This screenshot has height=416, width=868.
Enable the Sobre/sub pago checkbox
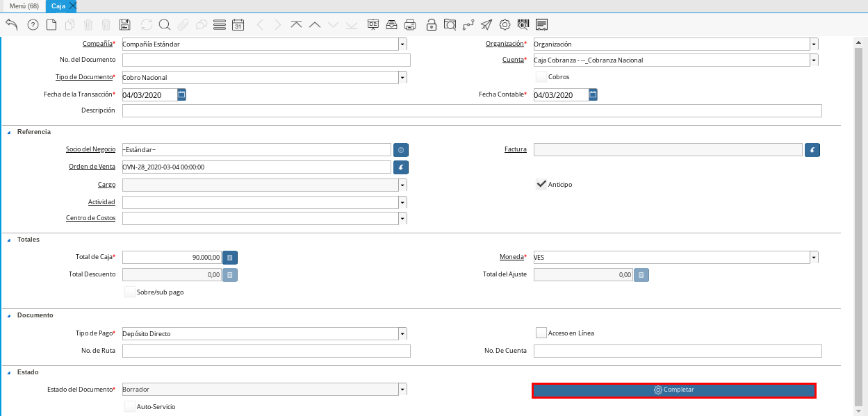coord(129,292)
